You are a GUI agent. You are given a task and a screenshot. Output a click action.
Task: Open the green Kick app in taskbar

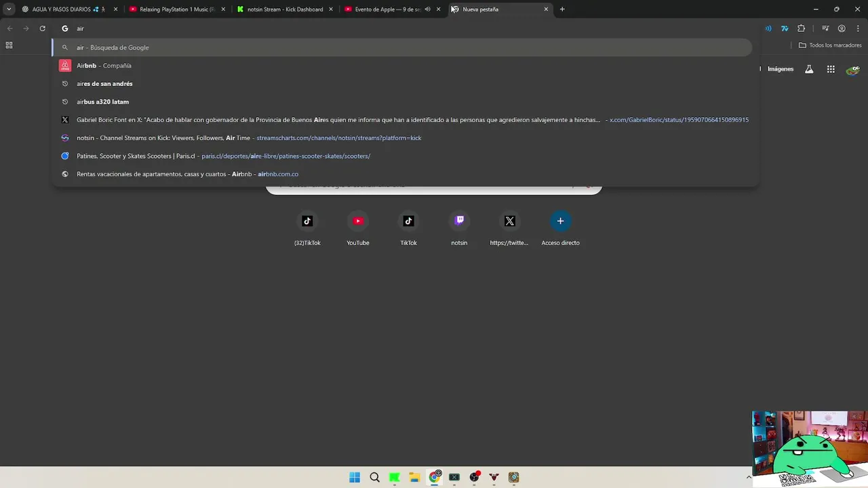pos(394,477)
